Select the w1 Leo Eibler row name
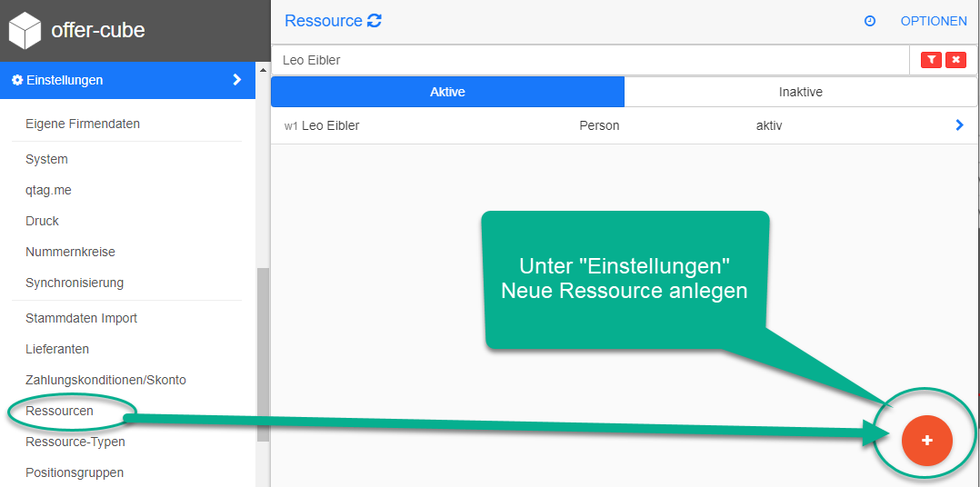The height and width of the screenshot is (487, 980). (x=322, y=126)
